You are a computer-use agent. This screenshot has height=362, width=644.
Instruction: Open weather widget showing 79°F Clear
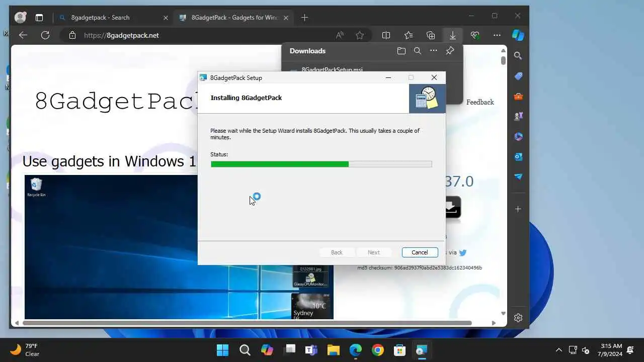coord(25,350)
